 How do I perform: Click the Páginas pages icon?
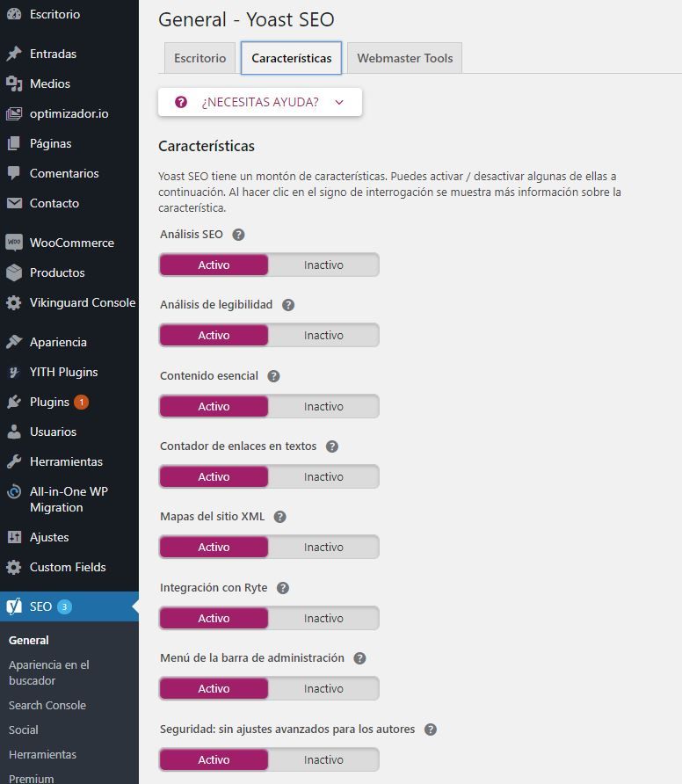[14, 143]
